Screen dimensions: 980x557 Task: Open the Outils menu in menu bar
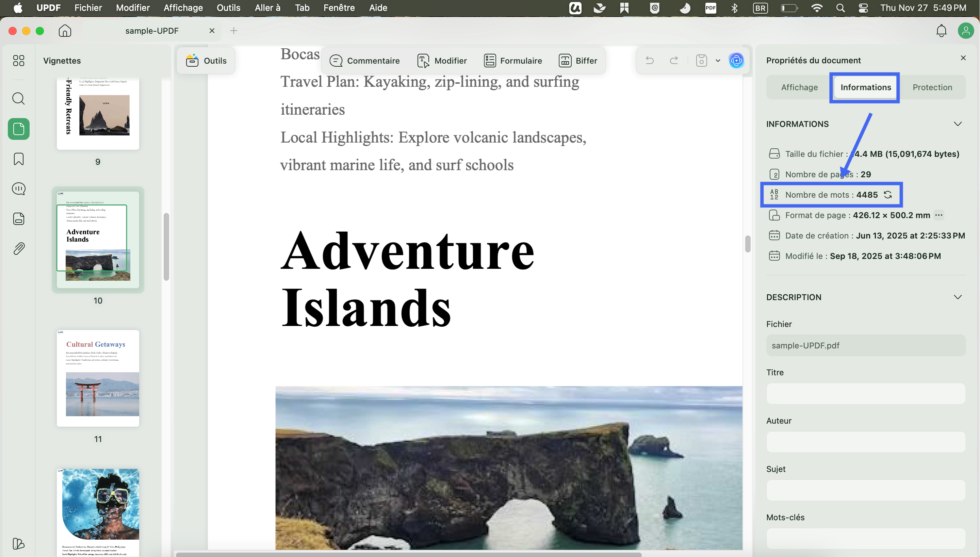[228, 7]
